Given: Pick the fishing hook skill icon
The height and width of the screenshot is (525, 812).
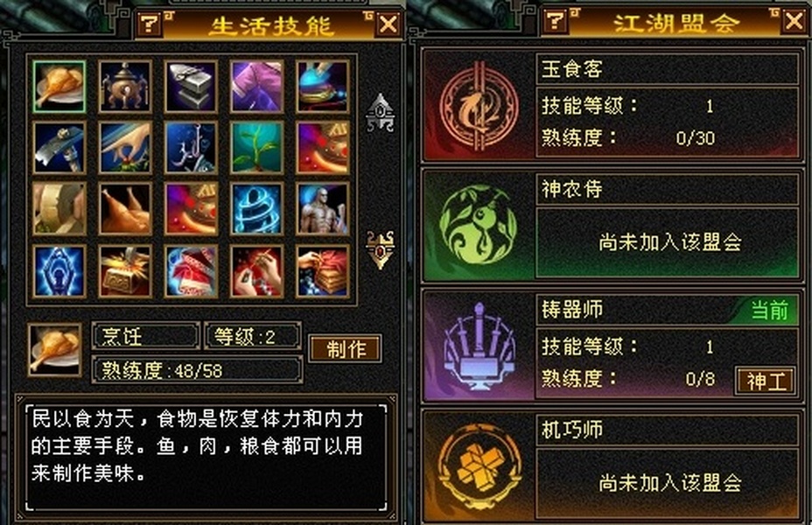Looking at the screenshot, I should pos(191,148).
